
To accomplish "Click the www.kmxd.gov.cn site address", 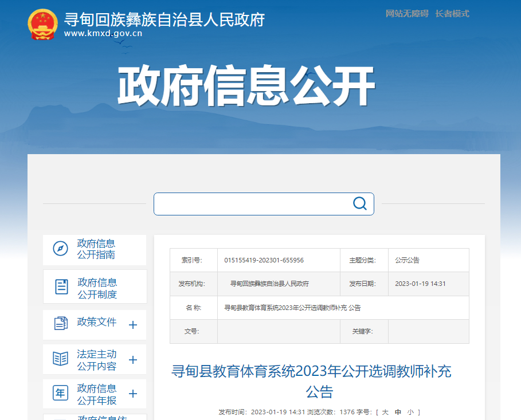I will [x=103, y=33].
